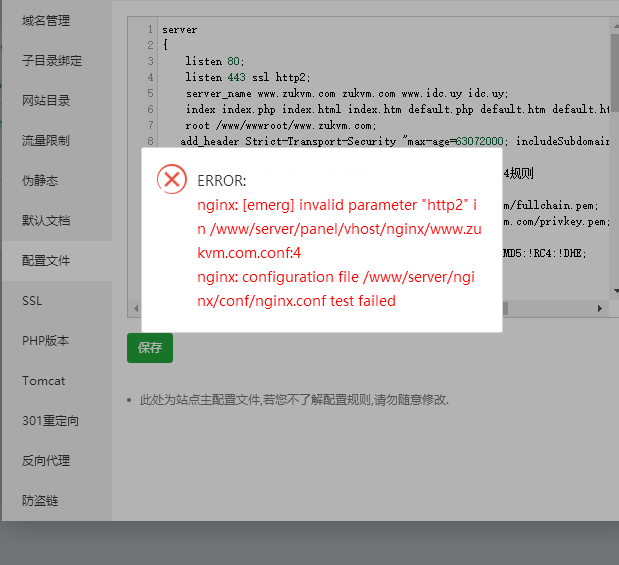
Task: Click the horizontal scrollbar right arrow
Action: 600,308
